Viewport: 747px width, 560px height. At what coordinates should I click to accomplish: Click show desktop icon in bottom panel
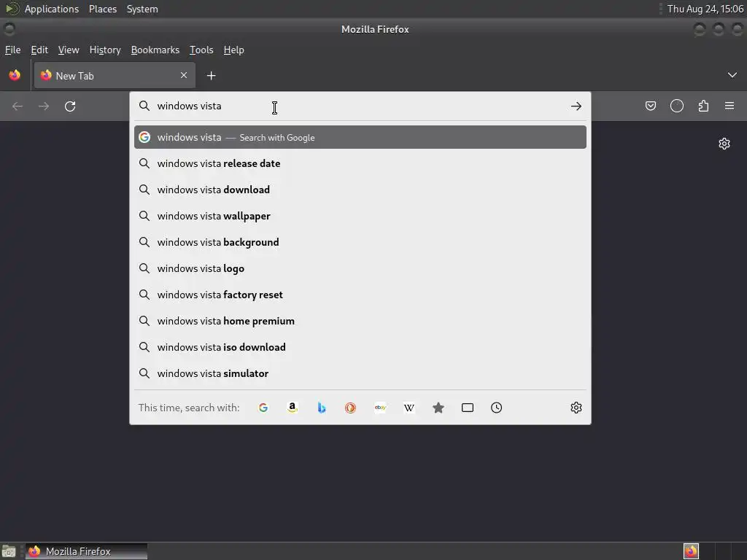click(x=9, y=551)
